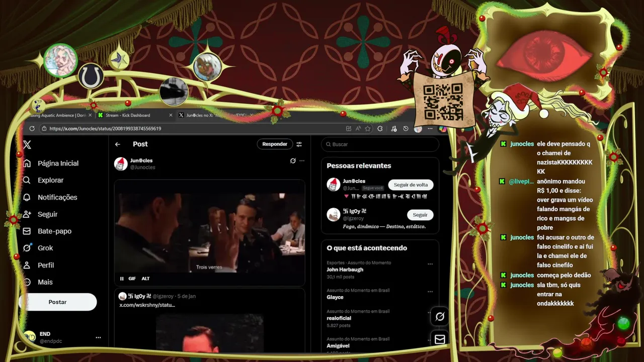Open Copilot icon in browser toolbar

(x=443, y=129)
